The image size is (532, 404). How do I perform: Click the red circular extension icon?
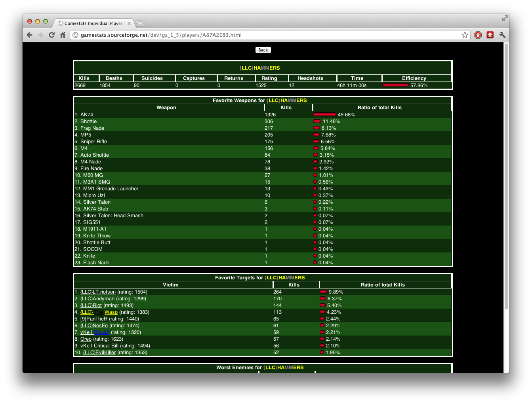(x=478, y=35)
